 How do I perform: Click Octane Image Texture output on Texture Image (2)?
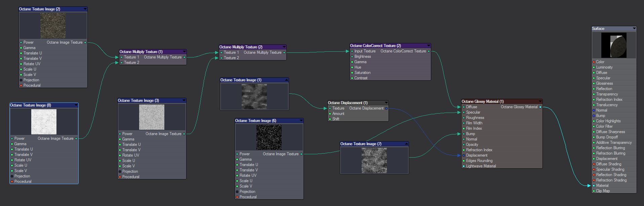[85, 42]
